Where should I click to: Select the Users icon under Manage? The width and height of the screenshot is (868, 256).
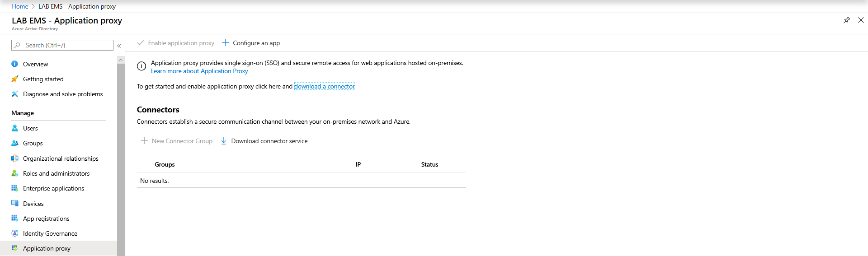click(14, 128)
